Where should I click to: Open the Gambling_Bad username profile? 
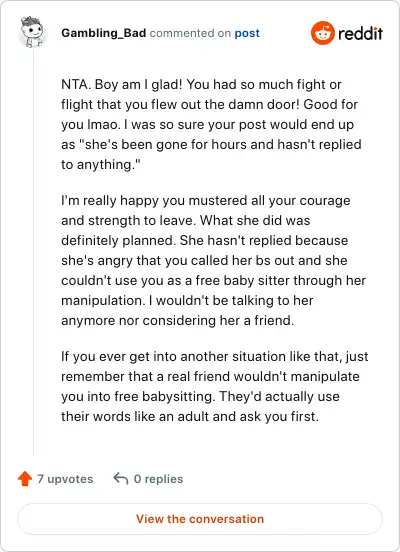tap(104, 33)
